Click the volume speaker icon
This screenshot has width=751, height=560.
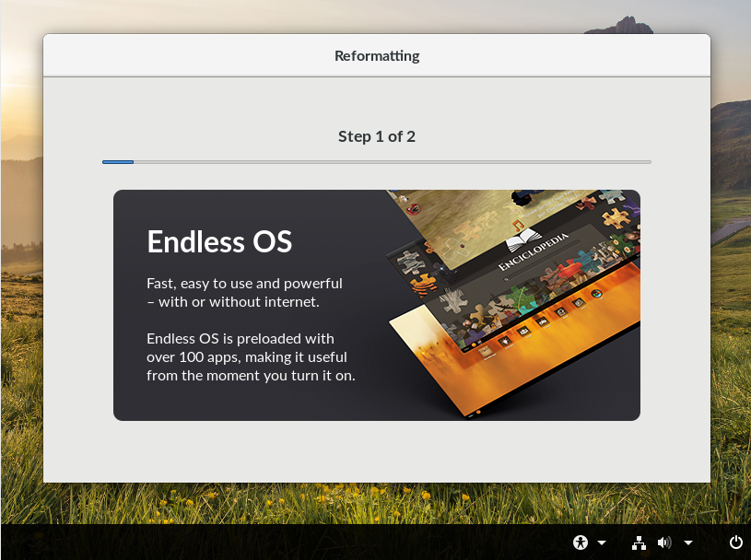click(x=664, y=542)
